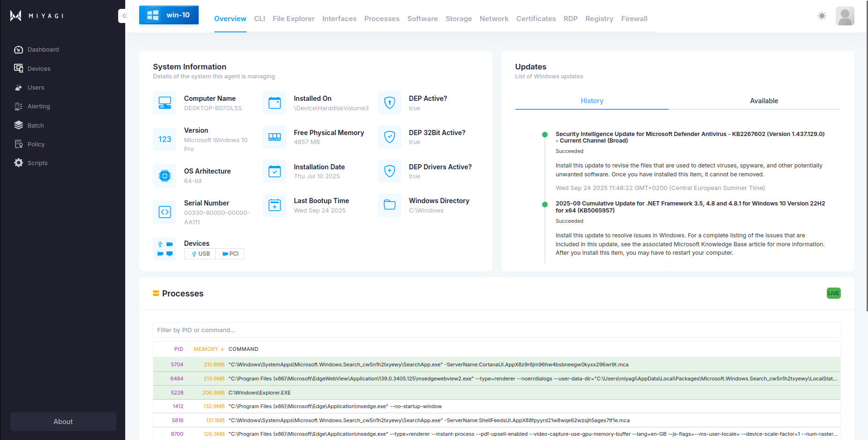The height and width of the screenshot is (440, 868).
Task: Switch to the File Explorer tab
Action: coord(294,19)
